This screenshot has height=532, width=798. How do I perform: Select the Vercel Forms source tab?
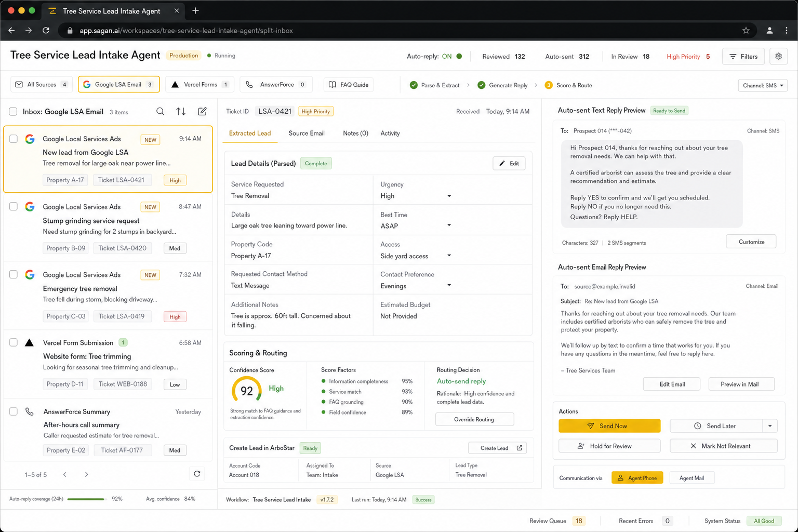point(199,84)
